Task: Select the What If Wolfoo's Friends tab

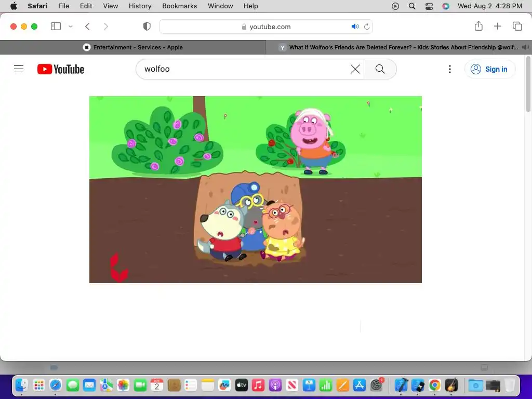Action: point(398,47)
